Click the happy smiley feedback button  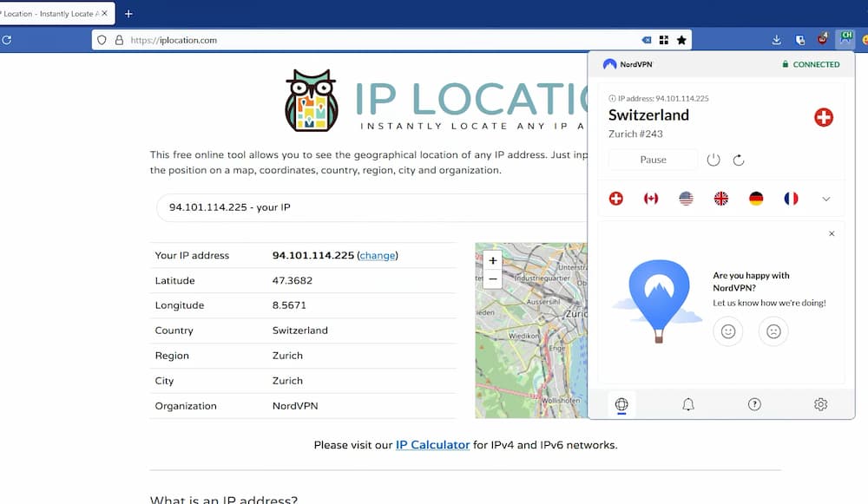(728, 331)
